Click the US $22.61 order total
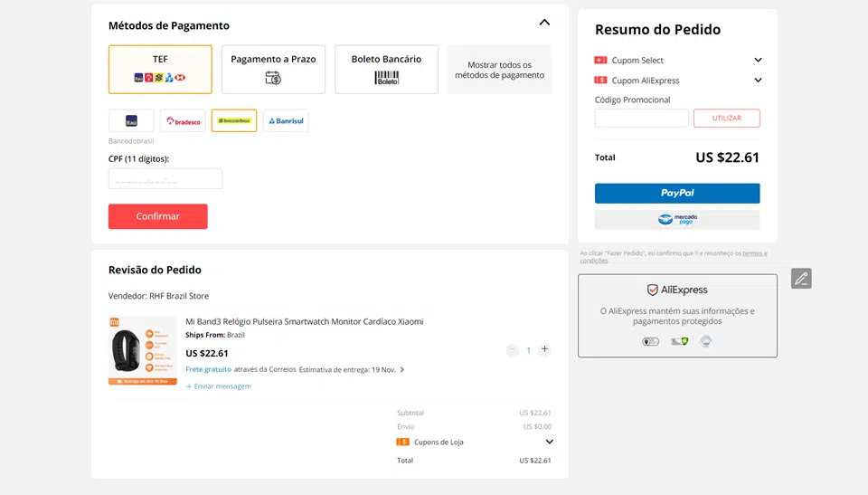This screenshot has height=495, width=868. (x=727, y=157)
